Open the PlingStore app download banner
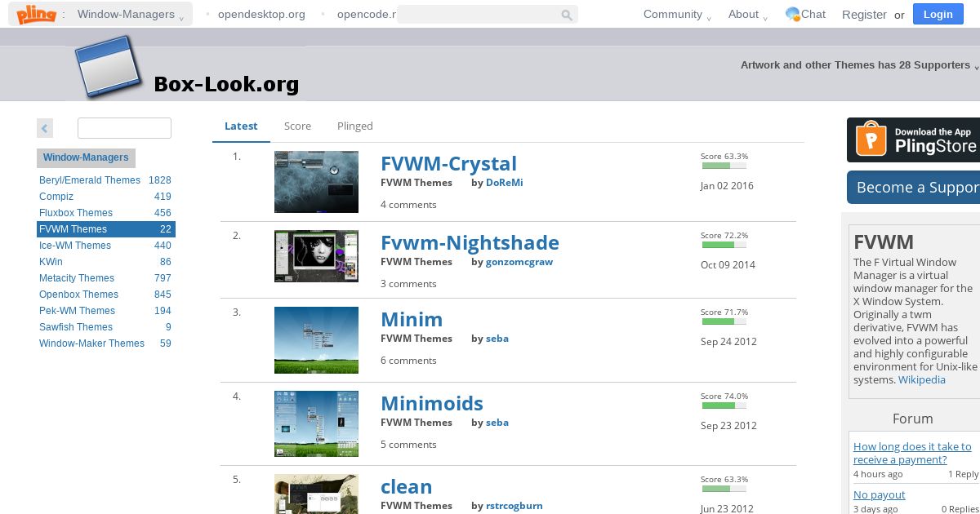The image size is (980, 514). click(913, 140)
